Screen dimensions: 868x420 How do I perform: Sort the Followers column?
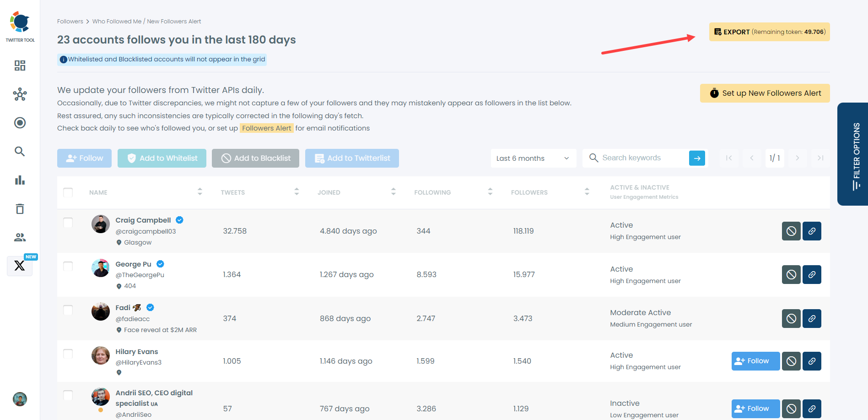tap(587, 192)
